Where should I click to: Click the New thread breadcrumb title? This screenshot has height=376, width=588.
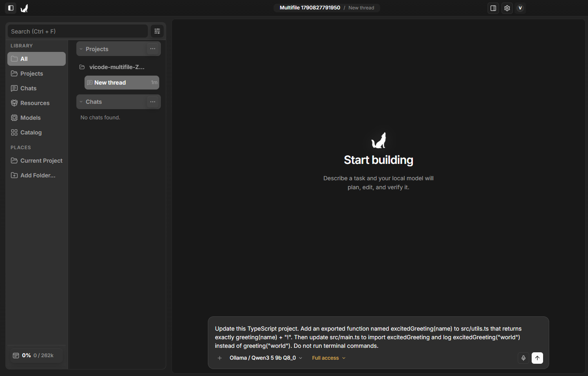361,8
